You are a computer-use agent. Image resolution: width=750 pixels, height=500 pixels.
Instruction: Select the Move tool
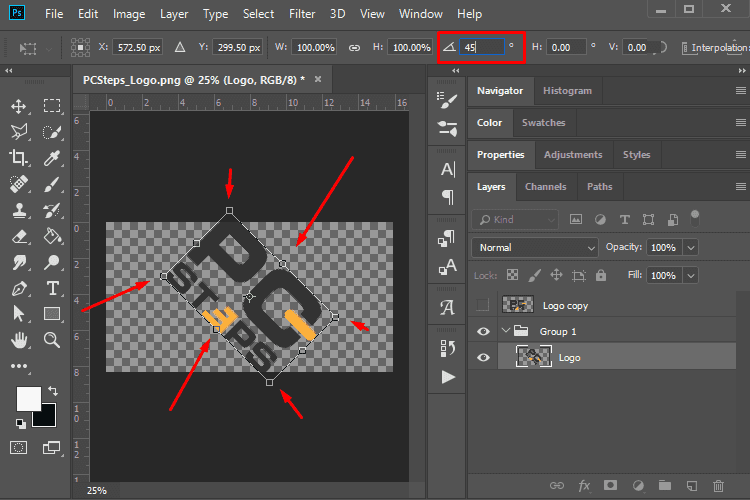click(x=19, y=106)
